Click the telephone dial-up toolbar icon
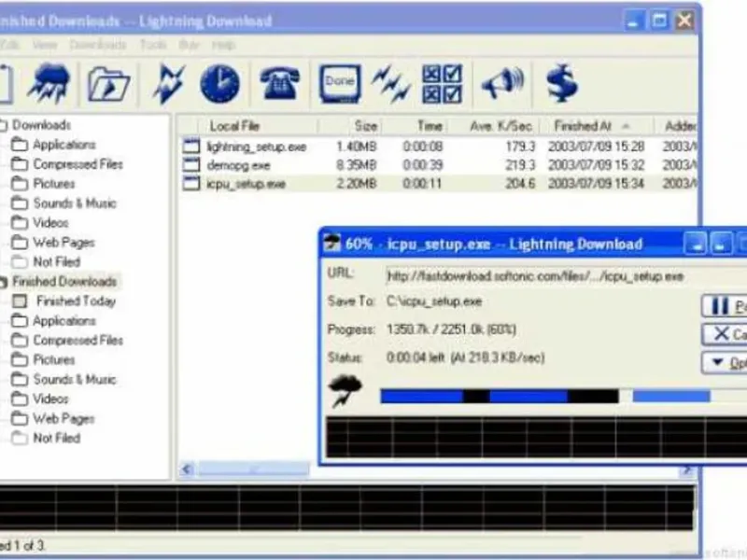The width and height of the screenshot is (747, 560). pos(279,83)
